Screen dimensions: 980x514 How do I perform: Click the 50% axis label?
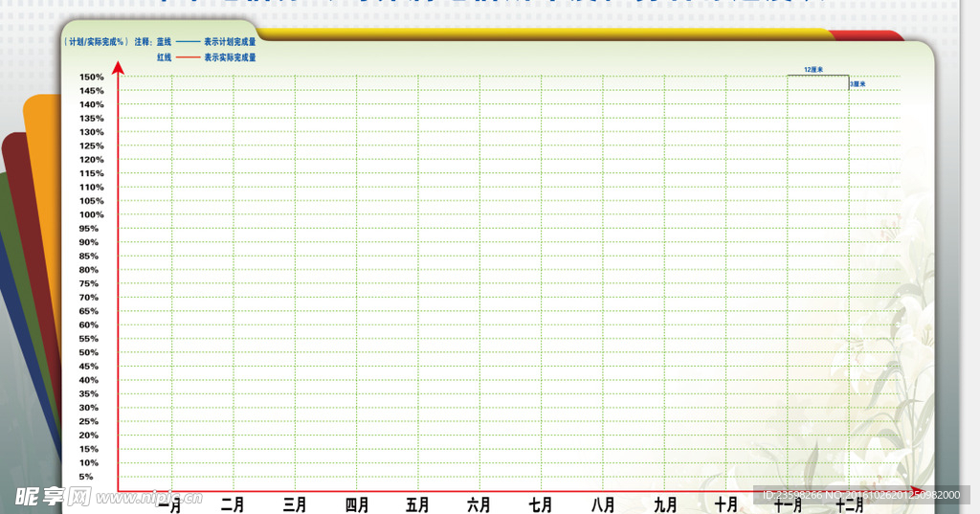(89, 352)
